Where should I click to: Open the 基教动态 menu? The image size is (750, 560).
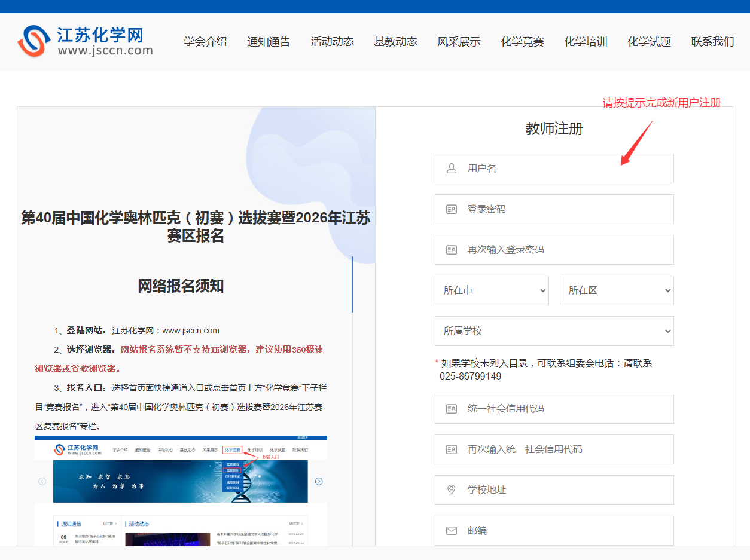click(x=395, y=42)
